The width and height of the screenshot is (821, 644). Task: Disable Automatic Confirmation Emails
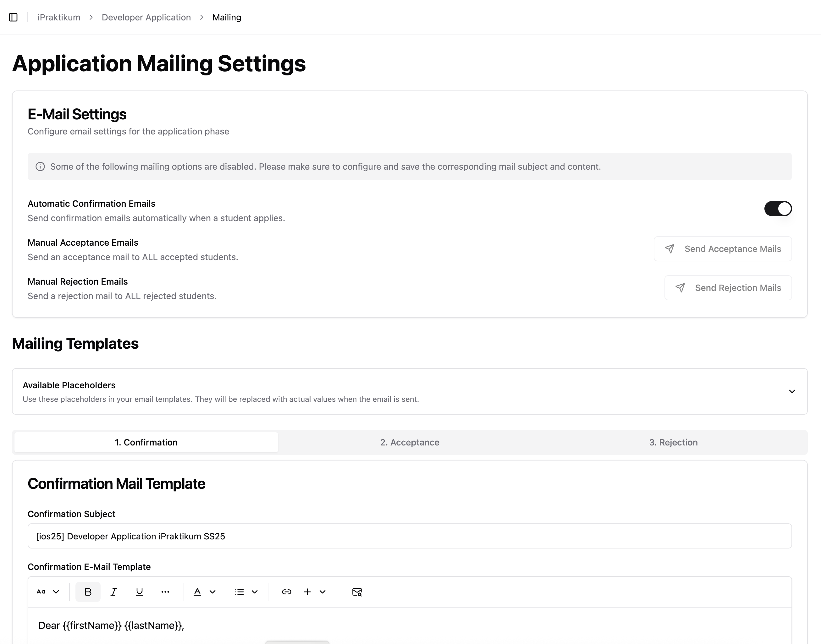pos(778,209)
